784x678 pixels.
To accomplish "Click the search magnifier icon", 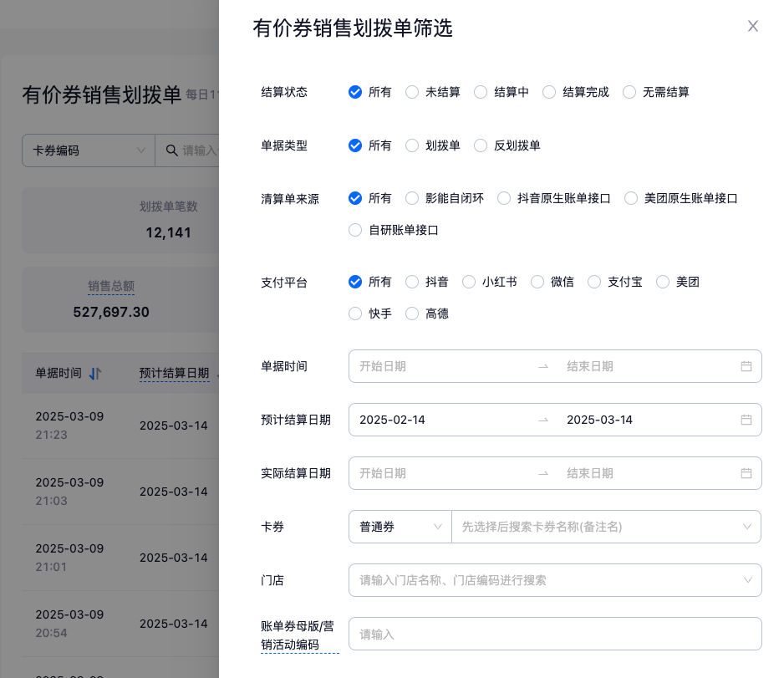I will (171, 150).
